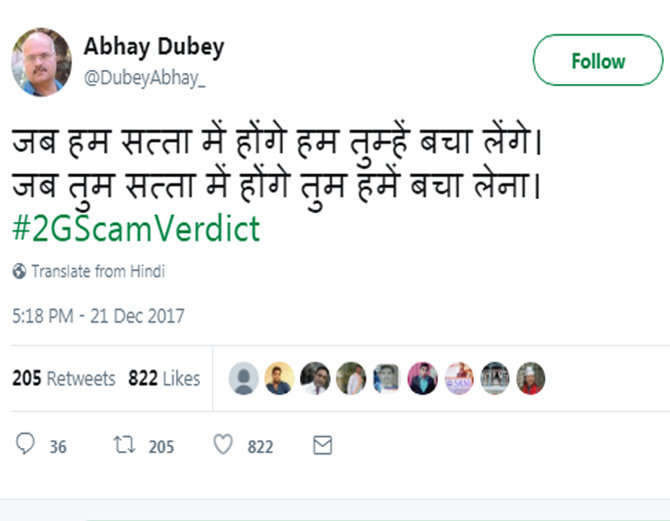Click the reply speech bubble icon
The height and width of the screenshot is (521, 670).
[x=26, y=445]
